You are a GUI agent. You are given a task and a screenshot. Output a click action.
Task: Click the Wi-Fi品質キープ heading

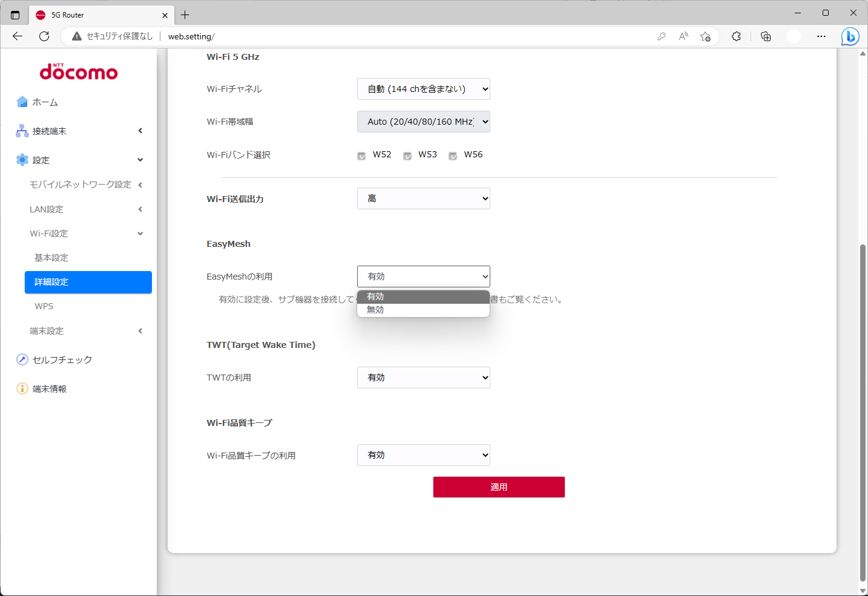(x=240, y=423)
